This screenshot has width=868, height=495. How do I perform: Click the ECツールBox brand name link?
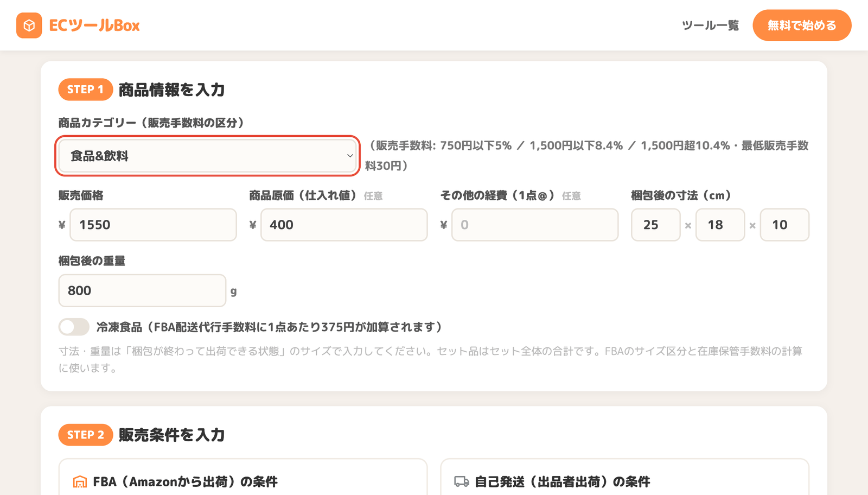94,26
